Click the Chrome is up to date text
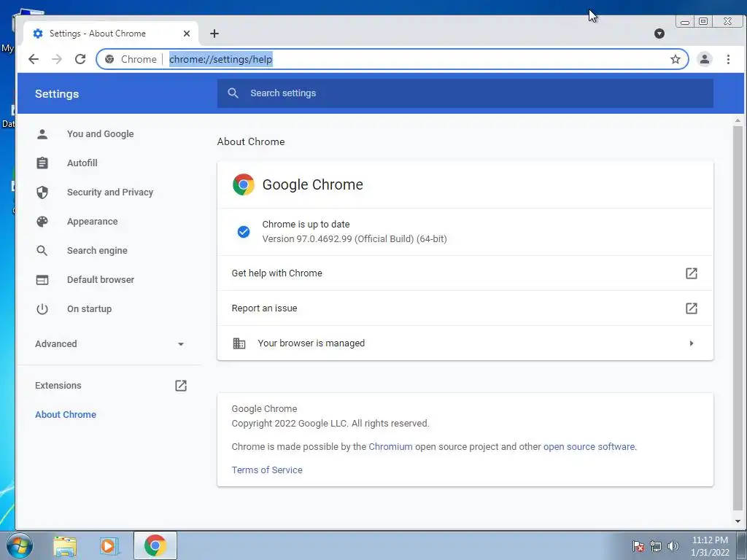Viewport: 747px width, 560px height. 306,225
